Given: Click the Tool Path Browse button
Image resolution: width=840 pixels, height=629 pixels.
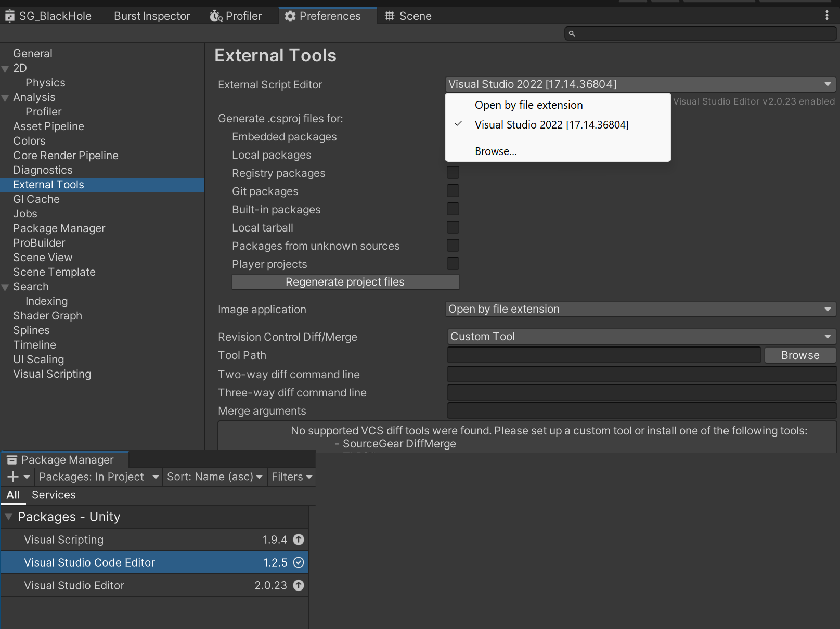Looking at the screenshot, I should pos(800,355).
